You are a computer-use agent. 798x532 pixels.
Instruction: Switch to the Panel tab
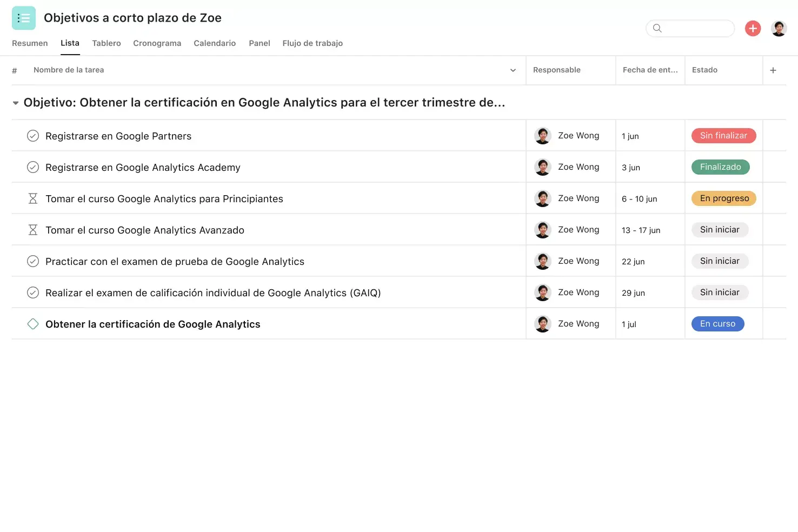260,43
